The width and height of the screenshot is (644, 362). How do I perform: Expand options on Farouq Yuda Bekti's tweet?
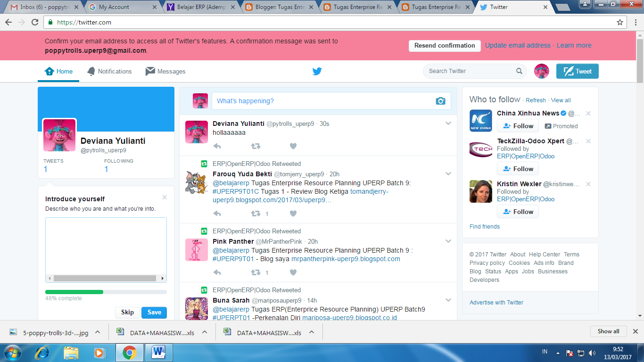[448, 174]
